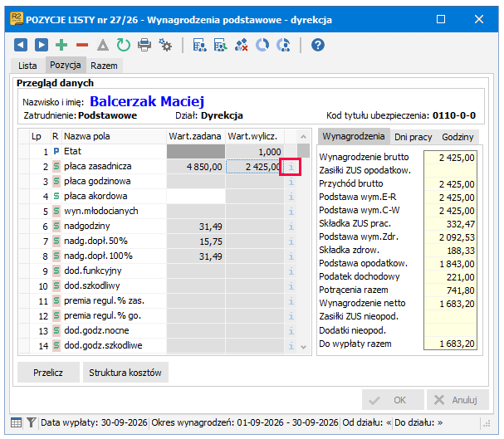Click the donut chart with person icon
The height and width of the screenshot is (439, 504).
click(283, 45)
